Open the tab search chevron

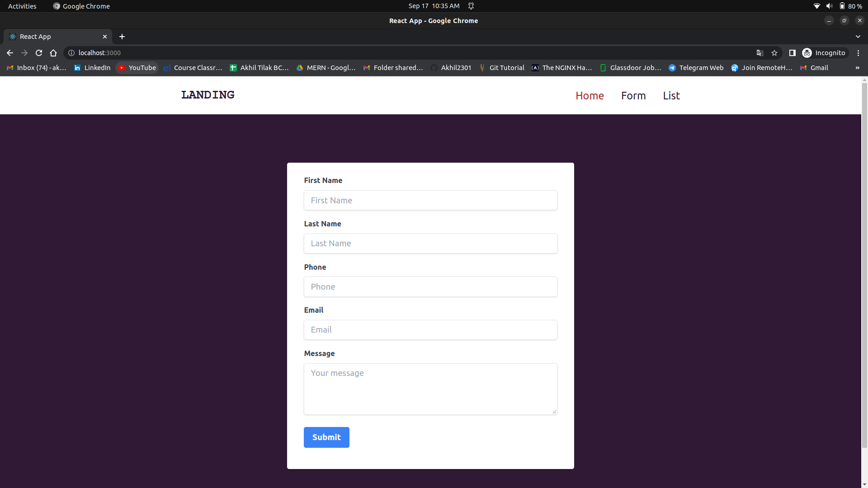pos(858,37)
